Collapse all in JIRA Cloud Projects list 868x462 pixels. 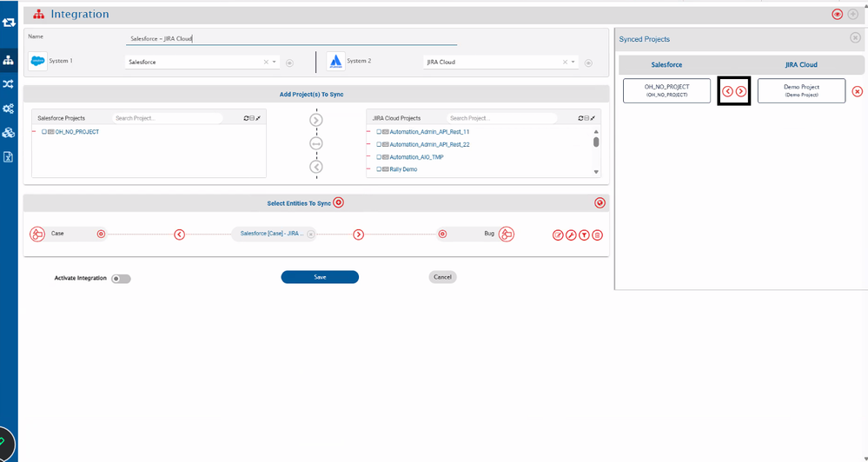(x=586, y=118)
